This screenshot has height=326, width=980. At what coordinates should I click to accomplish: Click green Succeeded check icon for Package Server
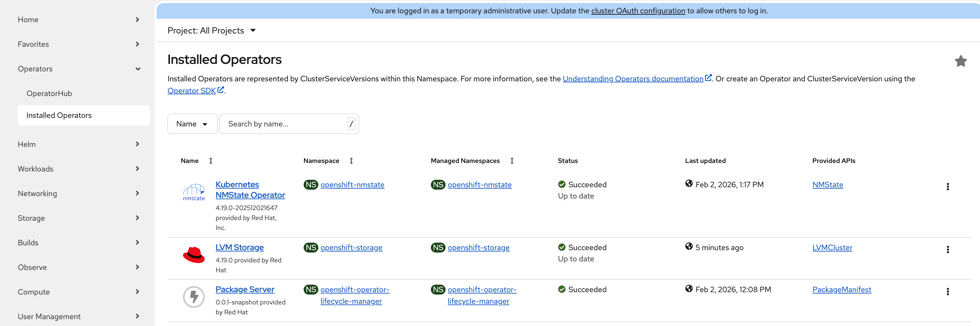[x=561, y=289]
